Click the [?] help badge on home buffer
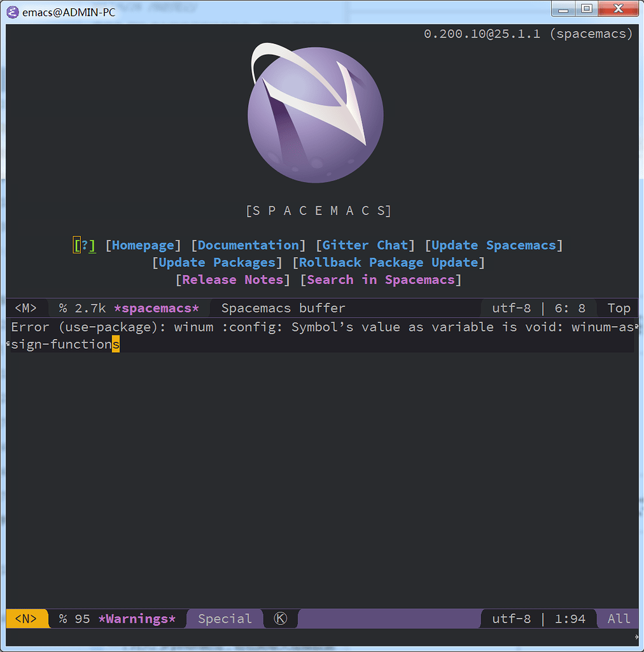644x652 pixels. [83, 245]
